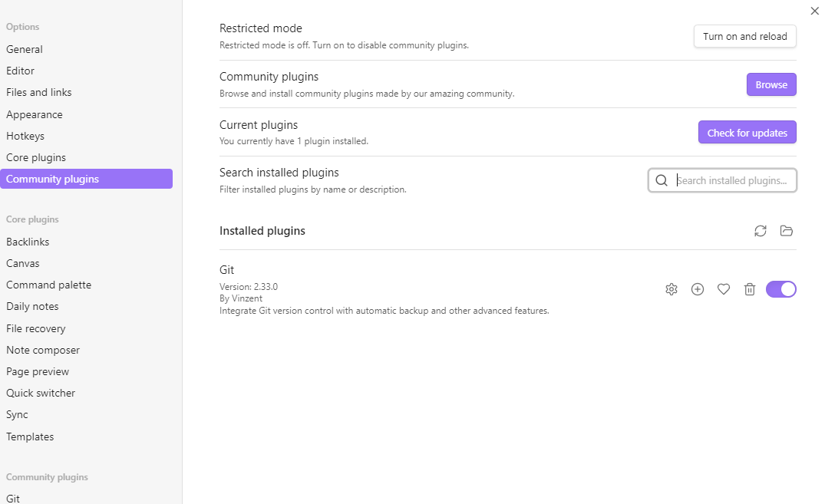Image resolution: width=825 pixels, height=504 pixels.
Task: Check for plugin updates
Action: 747,133
